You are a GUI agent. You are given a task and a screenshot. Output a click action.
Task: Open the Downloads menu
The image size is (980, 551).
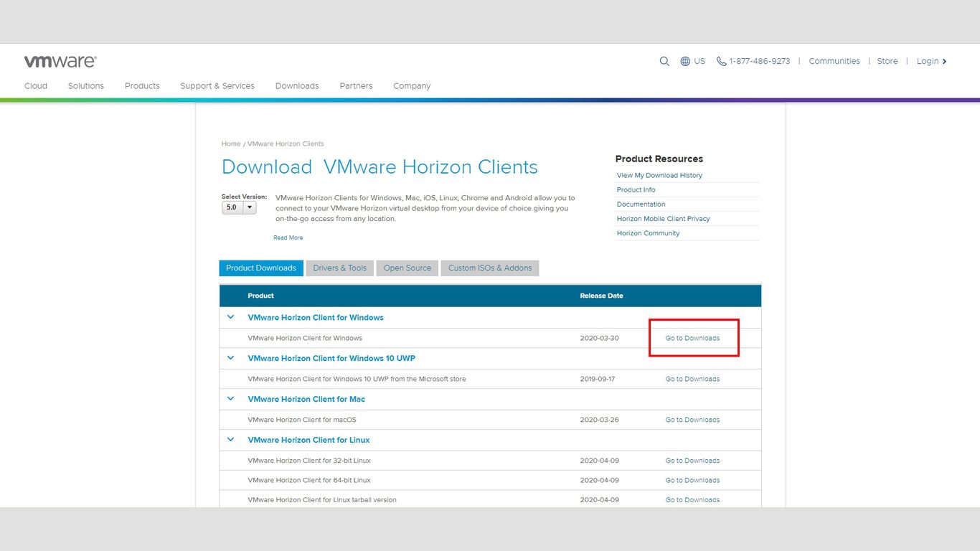pyautogui.click(x=297, y=86)
